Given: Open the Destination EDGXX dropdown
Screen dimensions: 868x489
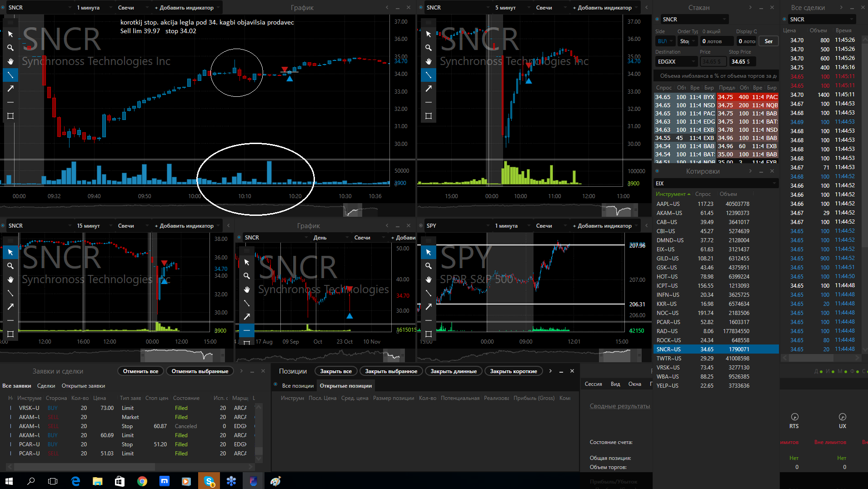Looking at the screenshot, I should (x=676, y=62).
